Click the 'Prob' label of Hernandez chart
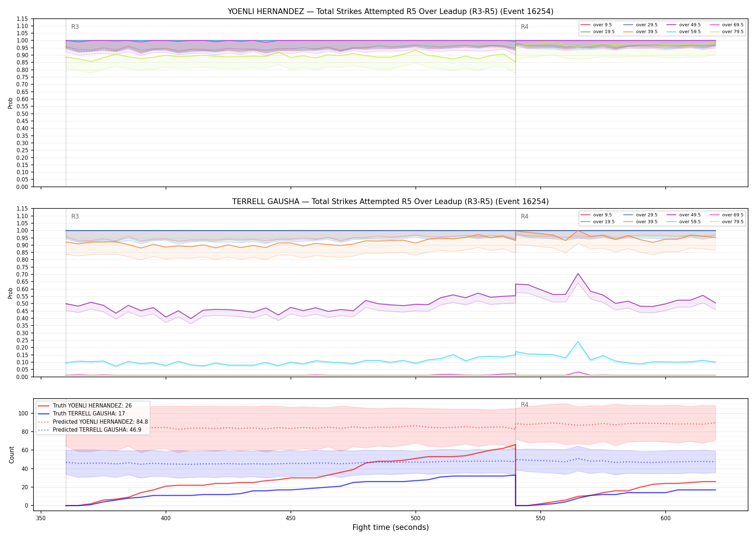756x540 pixels. pos(10,103)
